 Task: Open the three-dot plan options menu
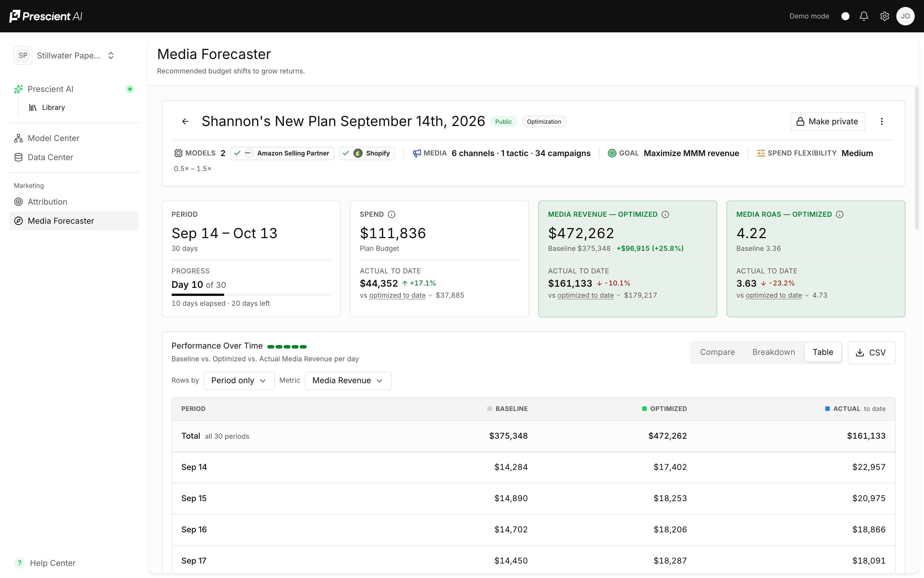[882, 122]
